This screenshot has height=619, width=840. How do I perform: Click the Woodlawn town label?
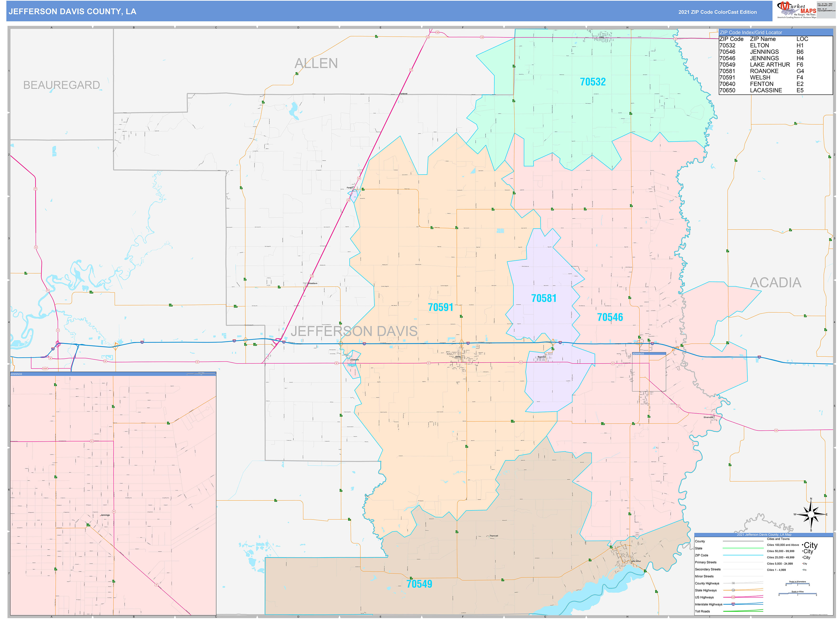[313, 283]
